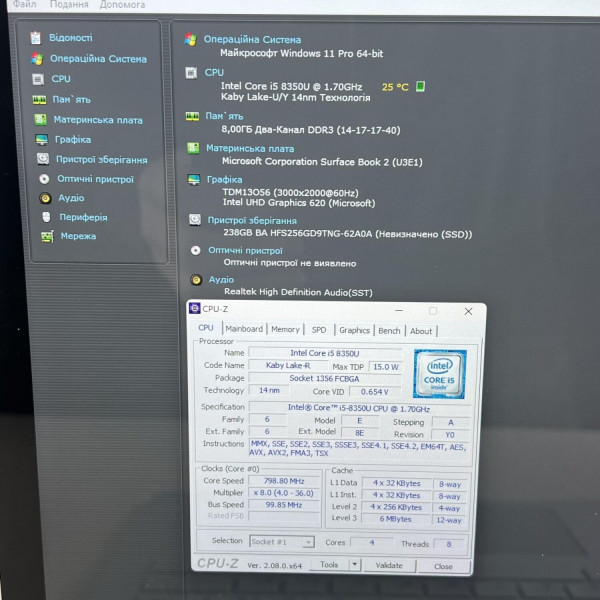Click the Core Speed field 798.80 MHz

(x=284, y=481)
